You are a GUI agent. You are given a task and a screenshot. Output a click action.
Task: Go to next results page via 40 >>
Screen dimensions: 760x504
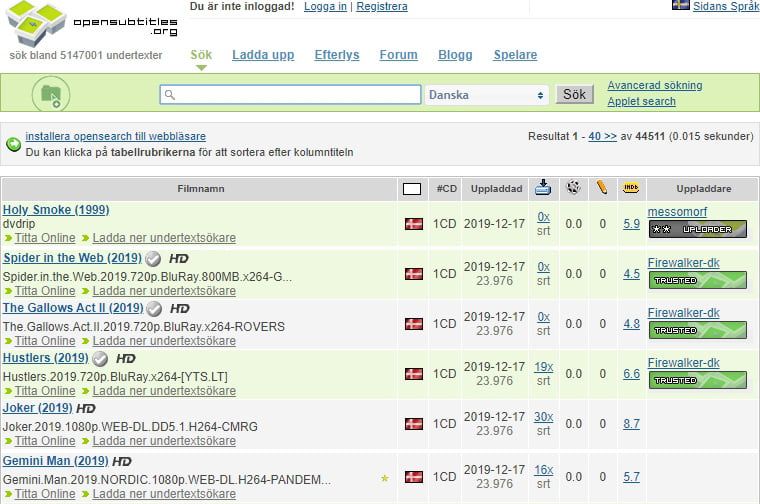pyautogui.click(x=602, y=136)
